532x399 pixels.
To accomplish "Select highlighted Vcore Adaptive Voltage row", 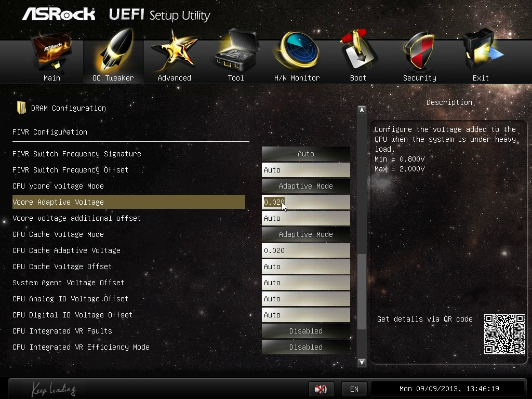I will pyautogui.click(x=129, y=202).
